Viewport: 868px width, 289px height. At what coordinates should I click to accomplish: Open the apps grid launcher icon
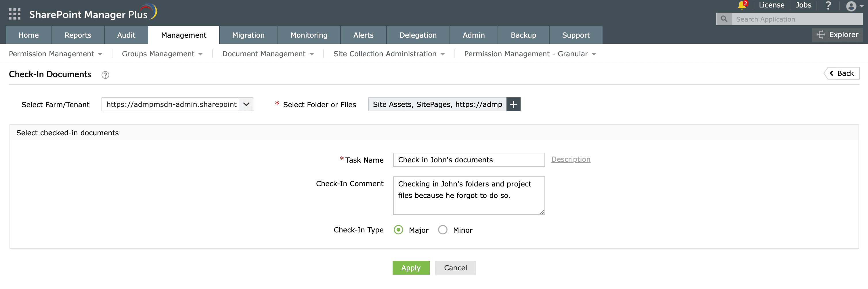(14, 14)
